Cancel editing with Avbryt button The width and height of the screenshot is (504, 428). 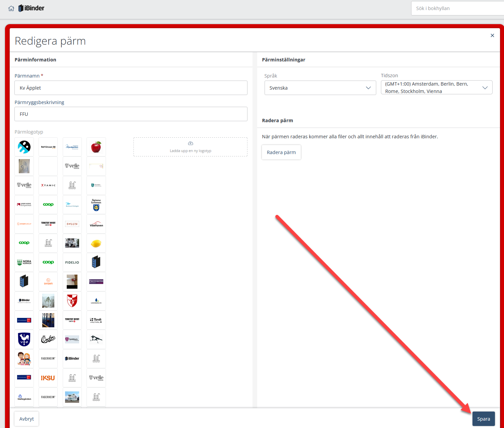pyautogui.click(x=26, y=419)
